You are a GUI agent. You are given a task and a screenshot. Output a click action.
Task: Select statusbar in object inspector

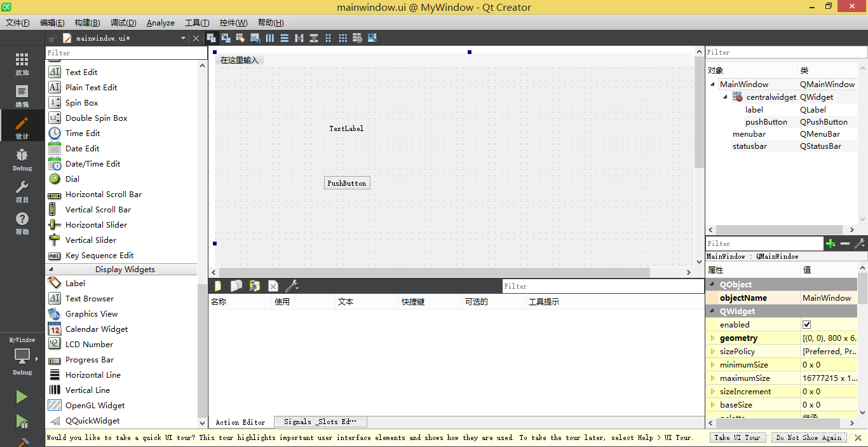click(750, 146)
